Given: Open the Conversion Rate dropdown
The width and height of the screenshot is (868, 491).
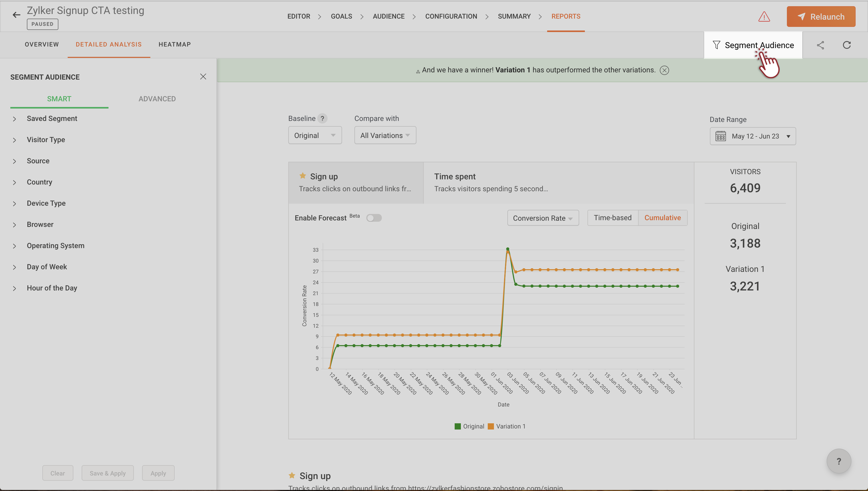Looking at the screenshot, I should point(542,218).
